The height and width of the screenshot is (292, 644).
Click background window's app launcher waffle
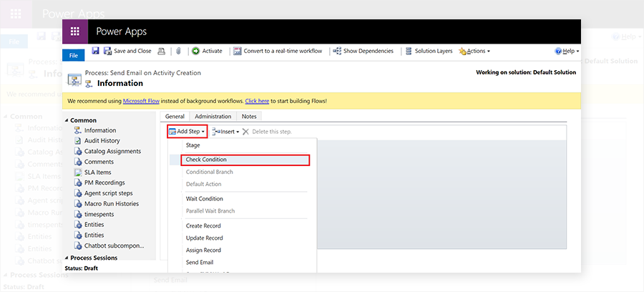click(16, 14)
